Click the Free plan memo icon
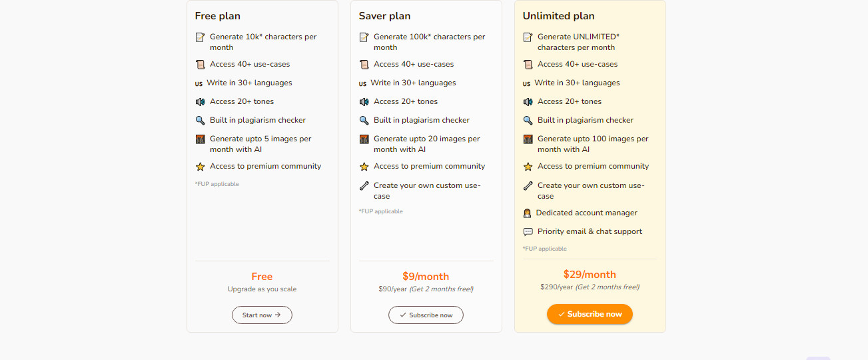 [x=200, y=37]
